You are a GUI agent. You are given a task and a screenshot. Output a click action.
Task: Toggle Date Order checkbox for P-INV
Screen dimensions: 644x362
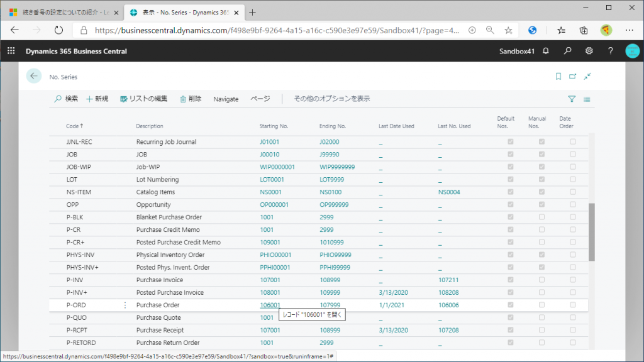point(573,280)
